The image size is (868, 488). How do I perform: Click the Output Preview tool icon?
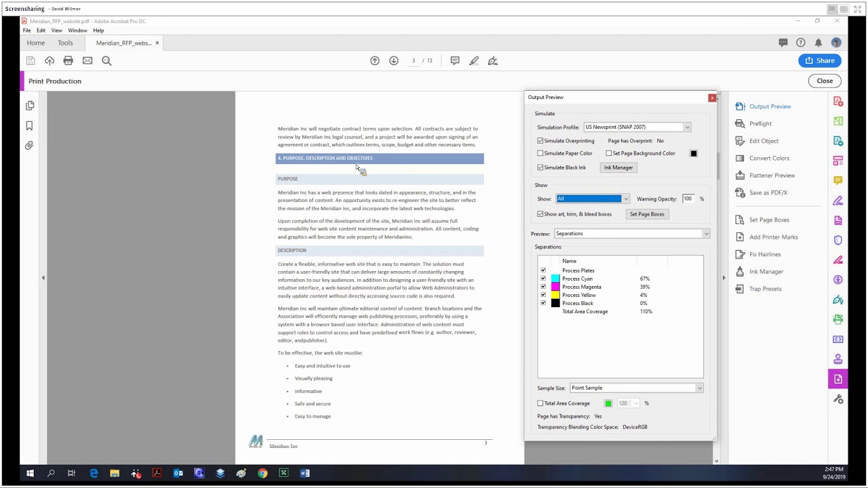click(740, 106)
